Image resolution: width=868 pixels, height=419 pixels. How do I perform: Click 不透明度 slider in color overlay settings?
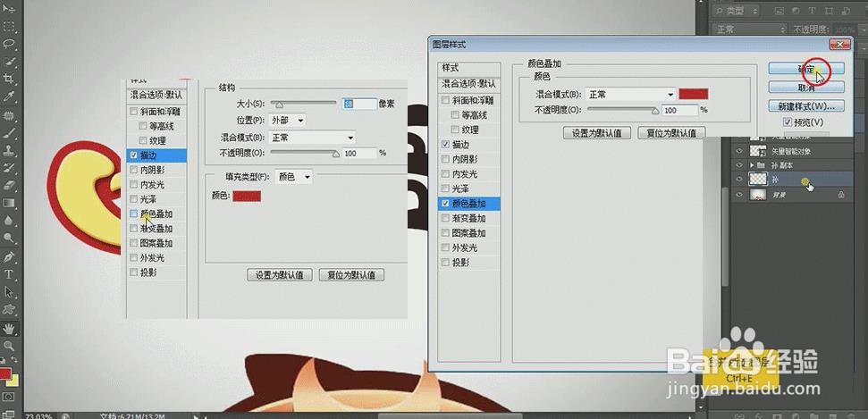[622, 110]
